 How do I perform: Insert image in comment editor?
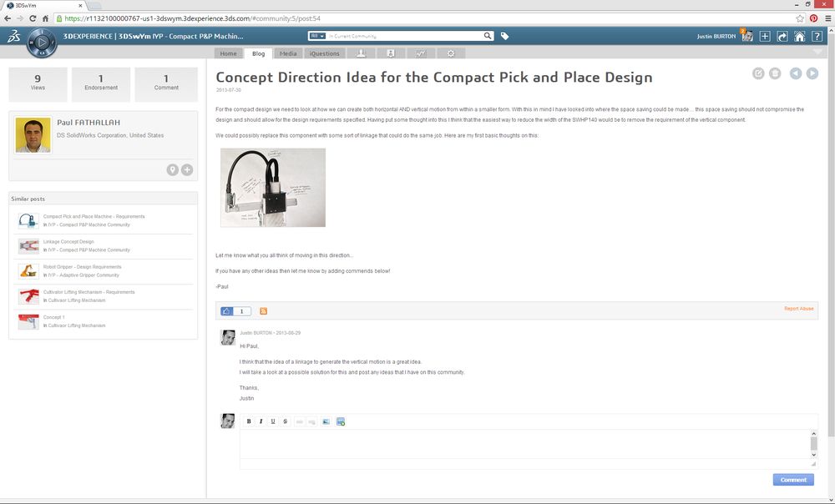326,421
